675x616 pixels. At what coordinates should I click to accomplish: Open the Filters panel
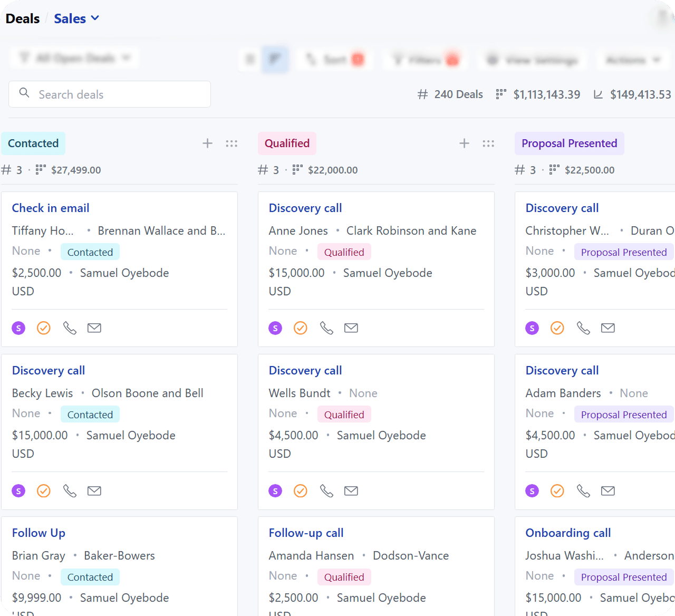pos(427,60)
